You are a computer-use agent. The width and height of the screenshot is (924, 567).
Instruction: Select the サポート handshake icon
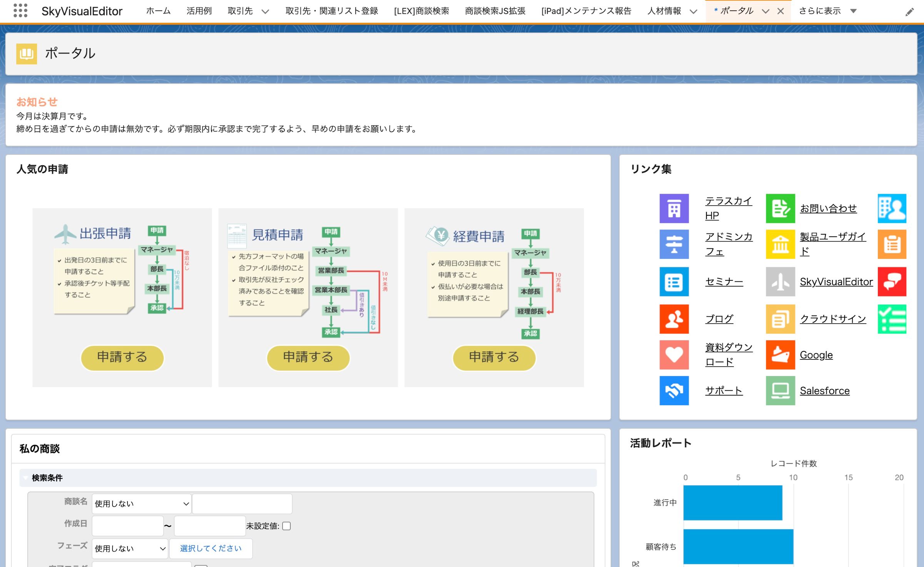coord(674,391)
